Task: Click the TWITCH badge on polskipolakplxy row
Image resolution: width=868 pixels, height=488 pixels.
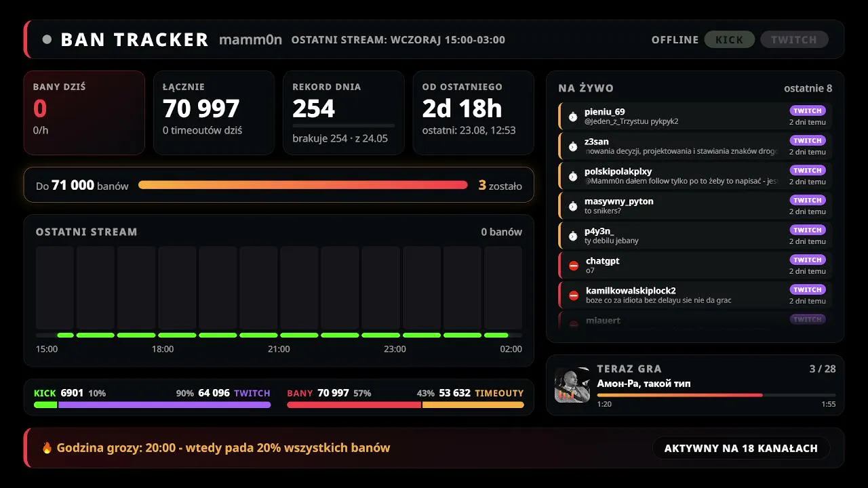Action: tap(808, 170)
